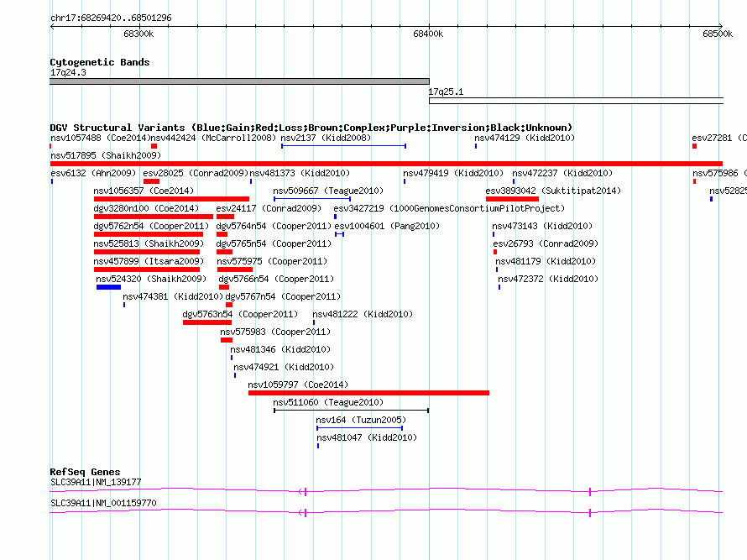Click SLC39A11|NM_139177 gene label
This screenshot has height=560, width=747.
coord(96,482)
